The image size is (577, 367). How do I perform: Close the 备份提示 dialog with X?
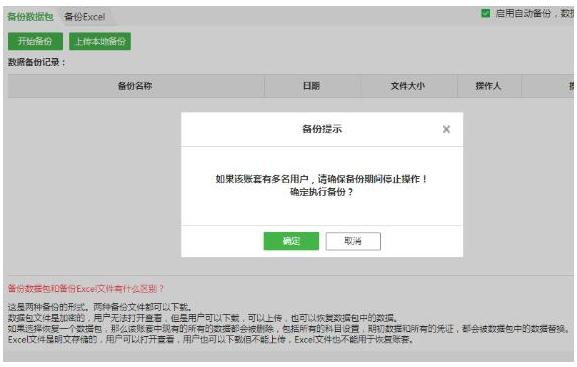tap(446, 129)
